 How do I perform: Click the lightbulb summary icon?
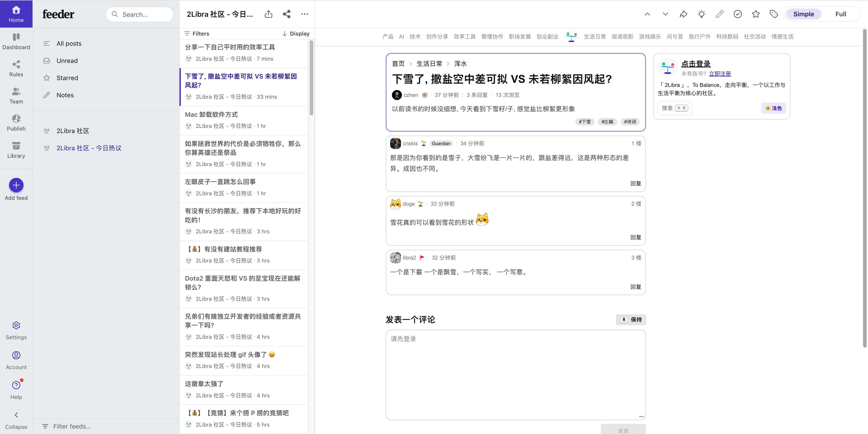[702, 14]
